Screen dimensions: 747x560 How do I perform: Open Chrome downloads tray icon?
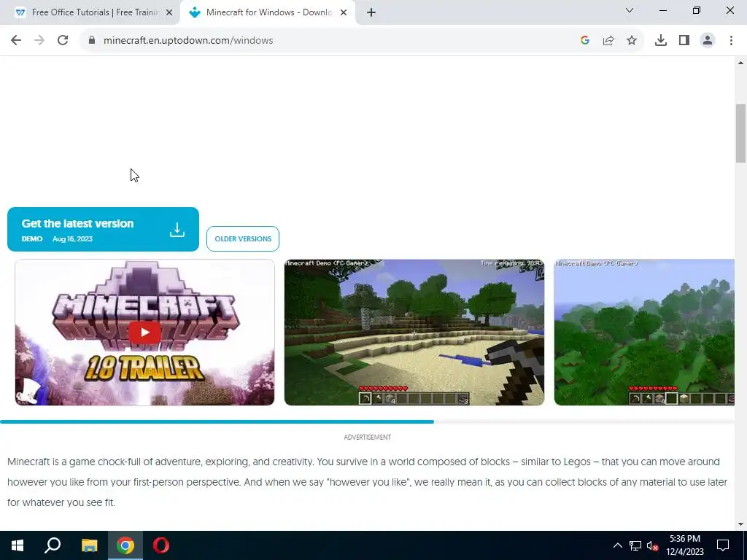click(x=661, y=41)
